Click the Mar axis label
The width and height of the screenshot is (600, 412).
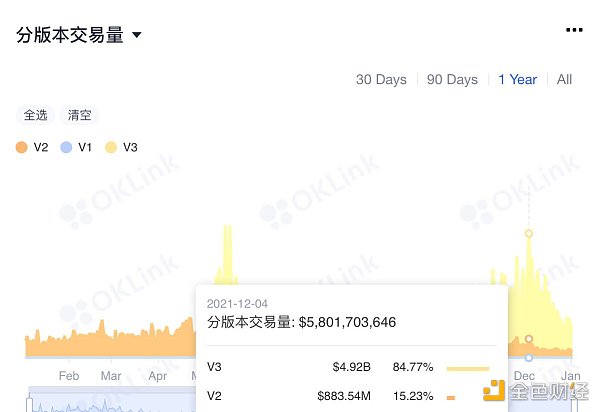pyautogui.click(x=111, y=376)
